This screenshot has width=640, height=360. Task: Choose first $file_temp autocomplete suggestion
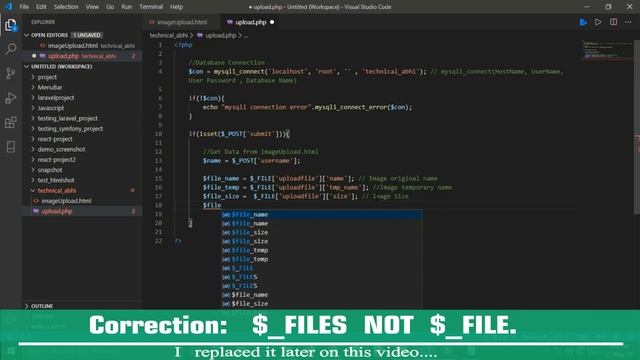coord(322,250)
